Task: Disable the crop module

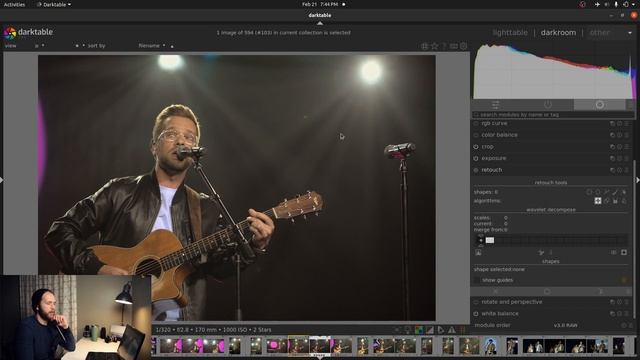Action: click(476, 147)
